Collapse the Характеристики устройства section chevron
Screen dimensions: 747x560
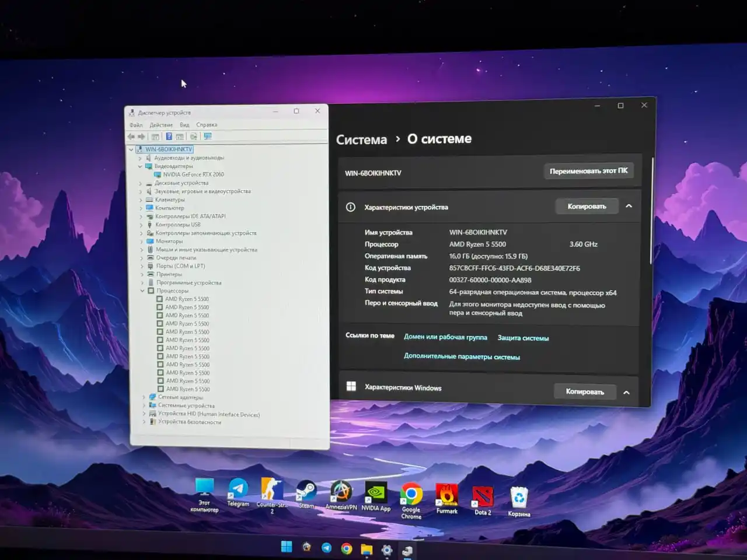point(629,206)
